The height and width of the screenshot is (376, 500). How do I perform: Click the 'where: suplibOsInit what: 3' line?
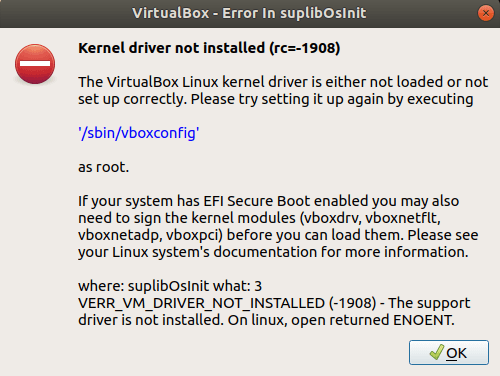coord(170,286)
